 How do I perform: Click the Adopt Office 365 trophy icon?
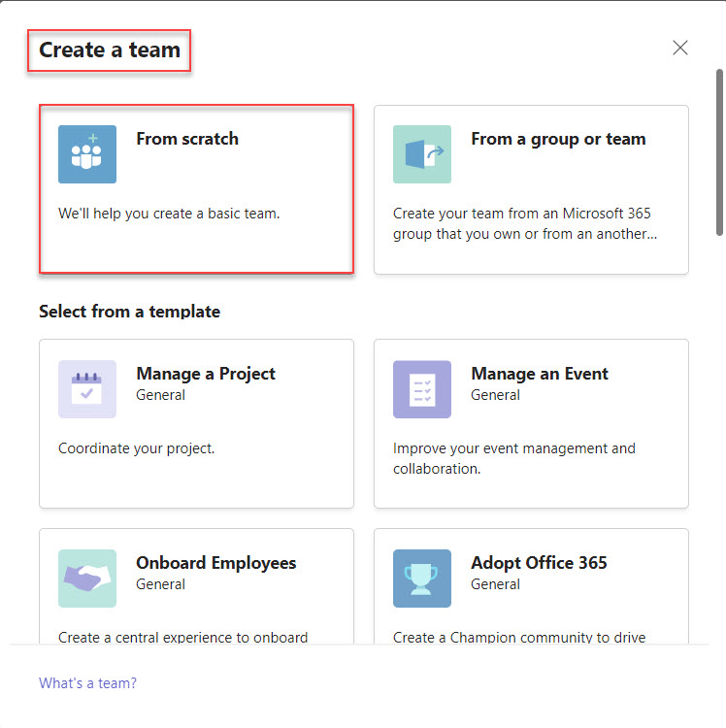tap(422, 579)
